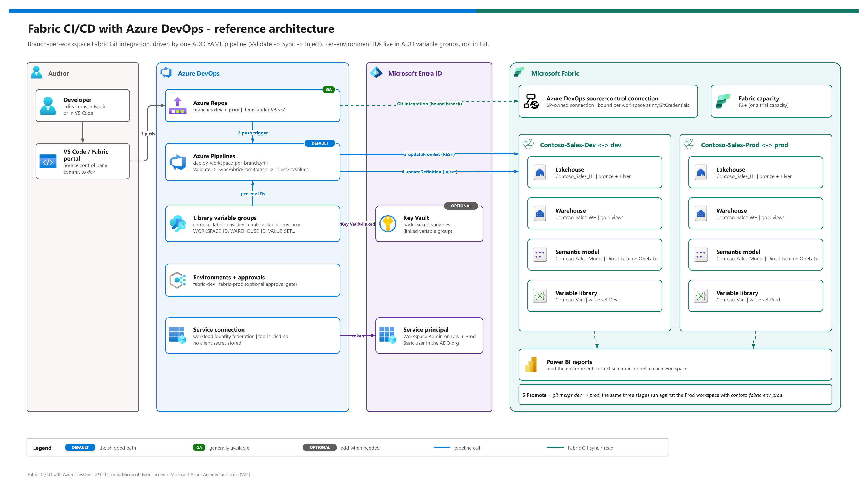The image size is (868, 488).
Task: Click the green dashed Fabric Git sync sample
Action: [555, 448]
